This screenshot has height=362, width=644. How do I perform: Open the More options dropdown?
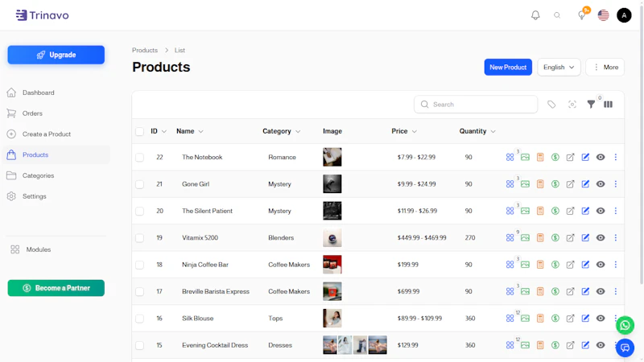[x=605, y=68]
